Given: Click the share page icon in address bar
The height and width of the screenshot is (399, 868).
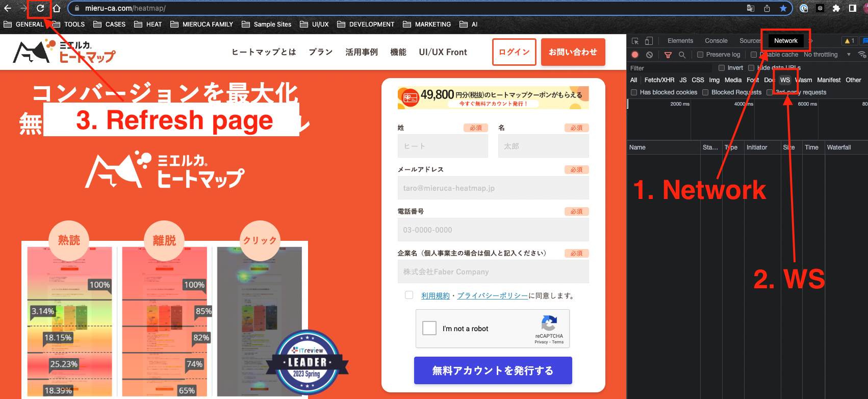Looking at the screenshot, I should pos(767,8).
